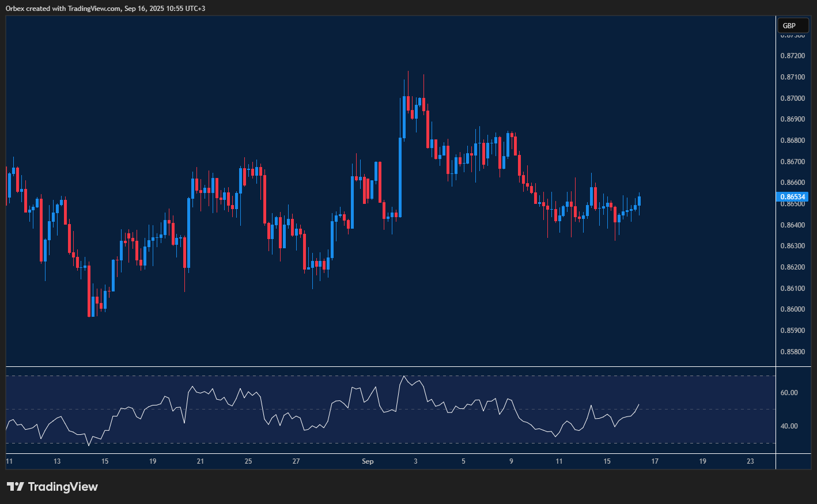The height and width of the screenshot is (504, 817).
Task: Click the highlighted 0.86534 current price label
Action: coord(793,197)
